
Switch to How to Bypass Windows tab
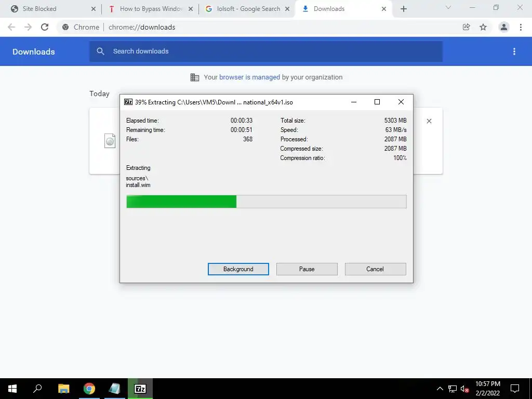(151, 9)
